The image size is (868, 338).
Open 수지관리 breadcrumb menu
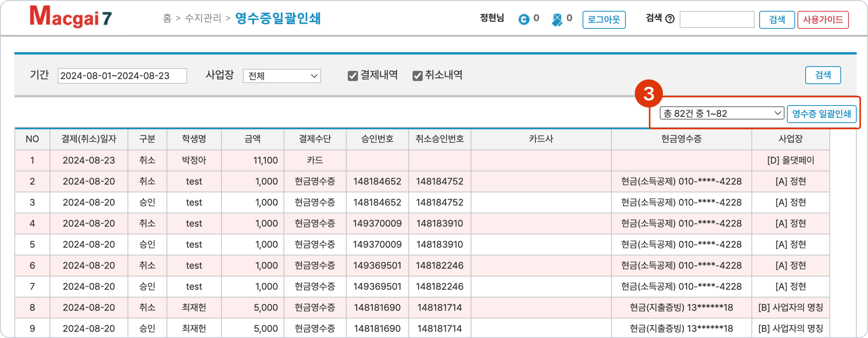[203, 18]
